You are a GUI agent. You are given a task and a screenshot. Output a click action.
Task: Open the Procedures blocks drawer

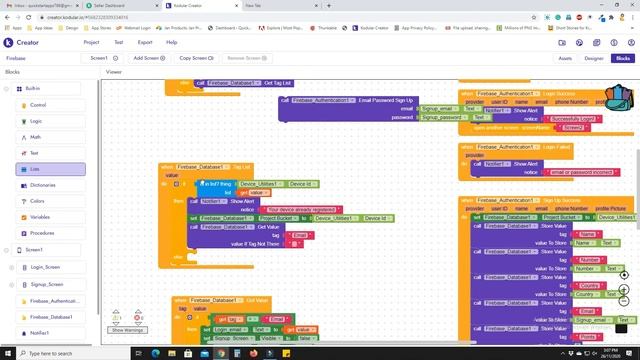[50, 233]
